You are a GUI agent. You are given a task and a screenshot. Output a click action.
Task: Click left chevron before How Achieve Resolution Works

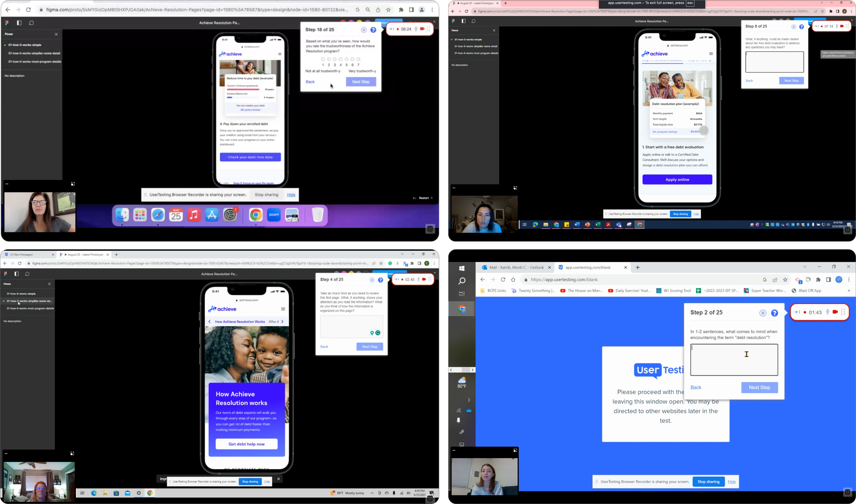(x=210, y=322)
